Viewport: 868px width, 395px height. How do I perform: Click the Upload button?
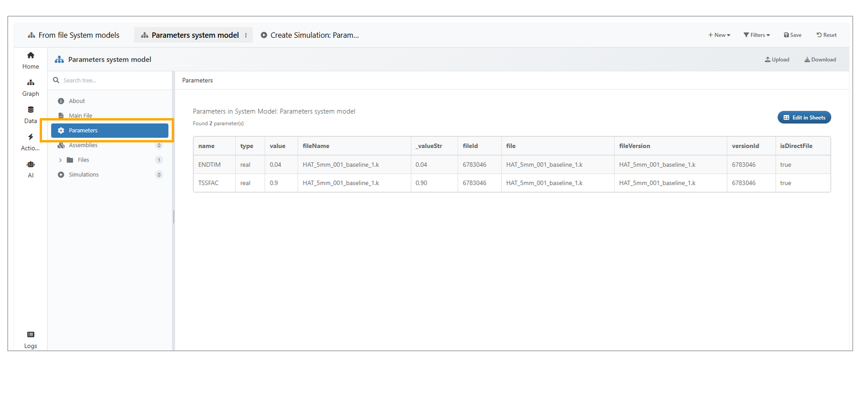pyautogui.click(x=777, y=60)
